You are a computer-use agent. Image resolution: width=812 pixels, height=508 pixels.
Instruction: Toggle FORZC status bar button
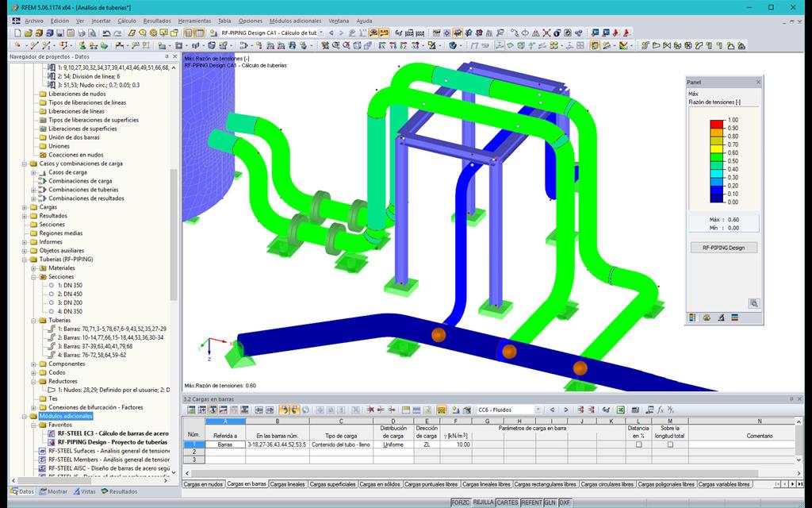[x=461, y=502]
